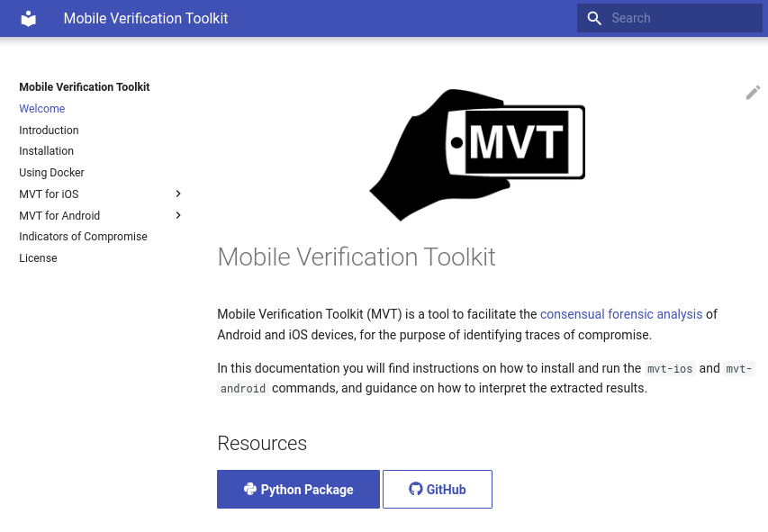Click the edit page pencil icon
The height and width of the screenshot is (532, 768).
click(x=753, y=92)
